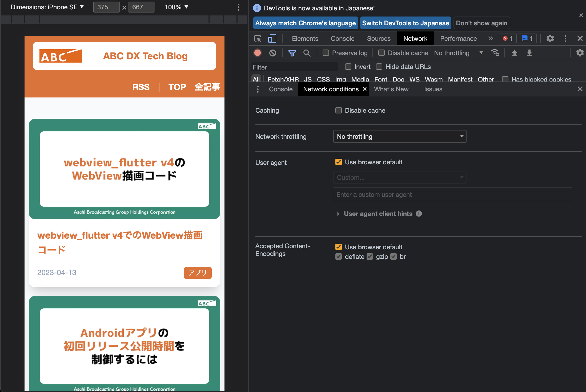586x392 pixels.
Task: Stop recording network log (red button)
Action: click(x=258, y=53)
